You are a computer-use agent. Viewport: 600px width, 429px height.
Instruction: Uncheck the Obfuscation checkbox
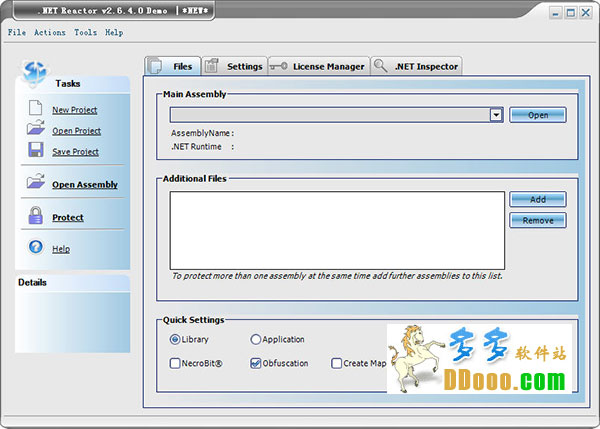coord(255,363)
